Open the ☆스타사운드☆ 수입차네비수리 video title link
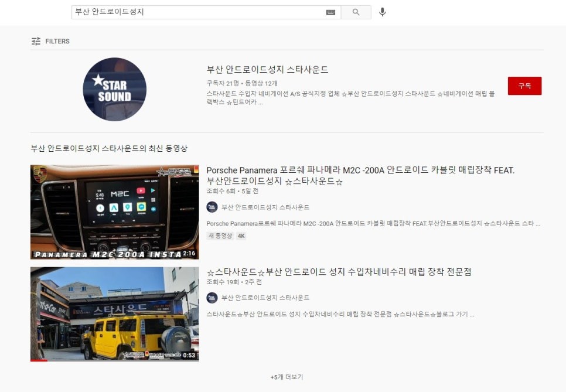The width and height of the screenshot is (566, 392). (x=341, y=271)
